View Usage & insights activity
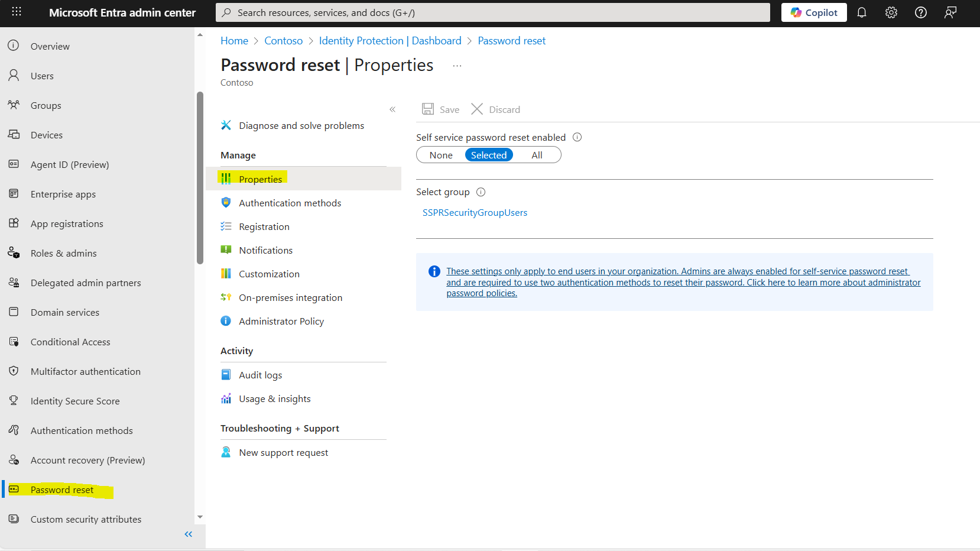The image size is (980, 551). click(275, 398)
